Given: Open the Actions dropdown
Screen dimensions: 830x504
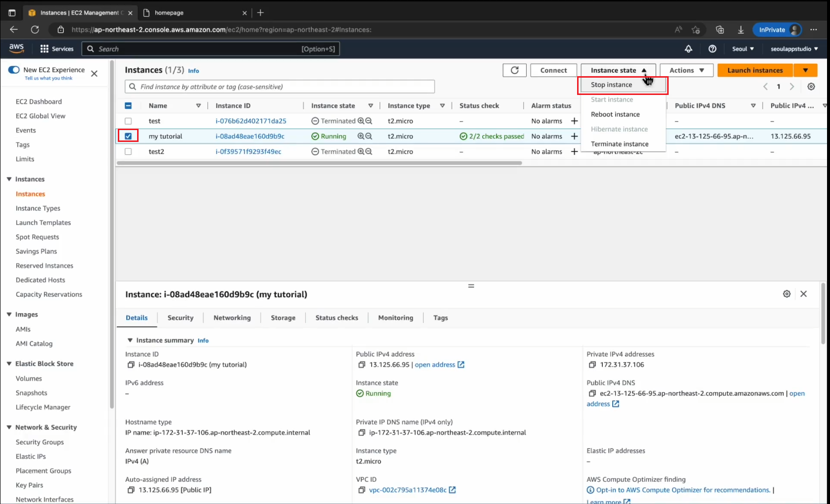Looking at the screenshot, I should click(x=686, y=70).
